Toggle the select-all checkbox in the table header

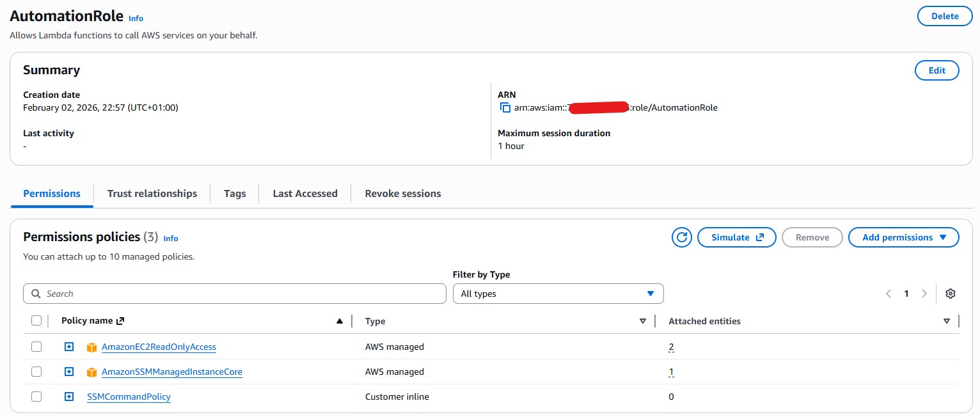tap(36, 320)
